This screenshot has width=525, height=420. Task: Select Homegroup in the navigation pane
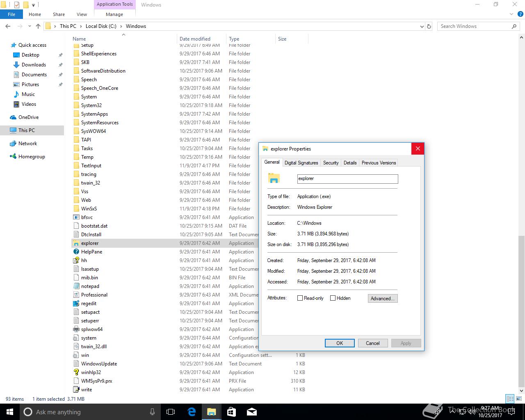[x=32, y=157]
